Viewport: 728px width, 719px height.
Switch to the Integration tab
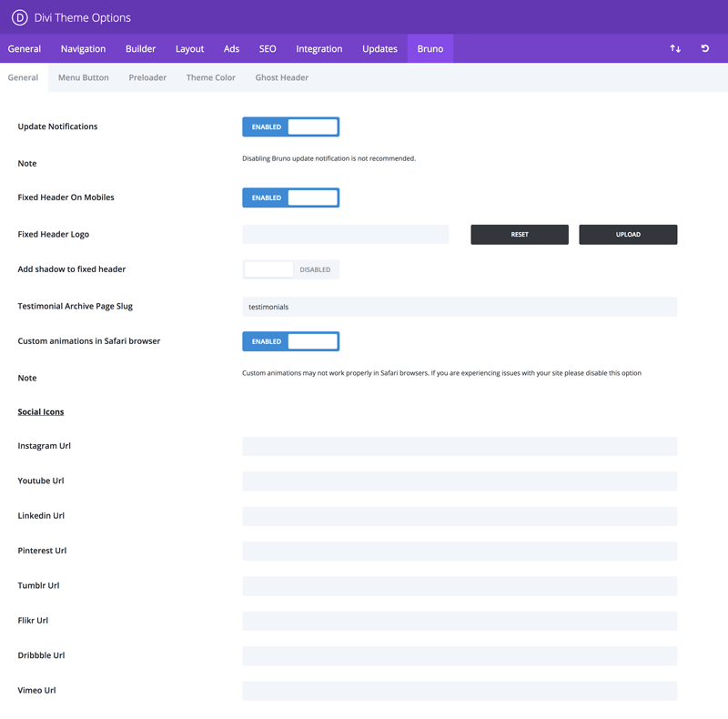click(x=319, y=49)
